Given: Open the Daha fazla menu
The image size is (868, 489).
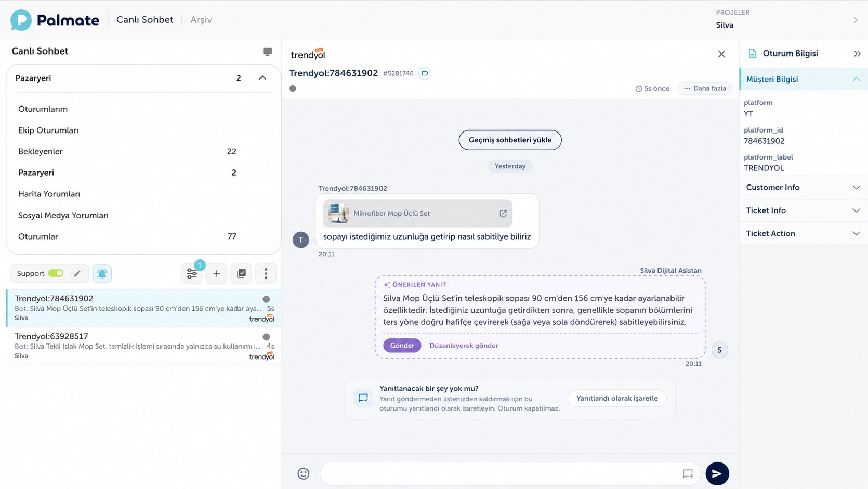Looking at the screenshot, I should pyautogui.click(x=705, y=88).
